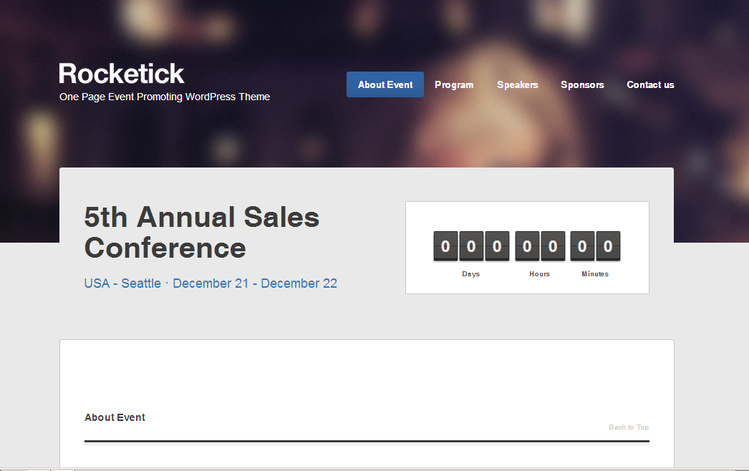Click the first Hours countdown digit
This screenshot has height=471, width=749.
pyautogui.click(x=527, y=246)
